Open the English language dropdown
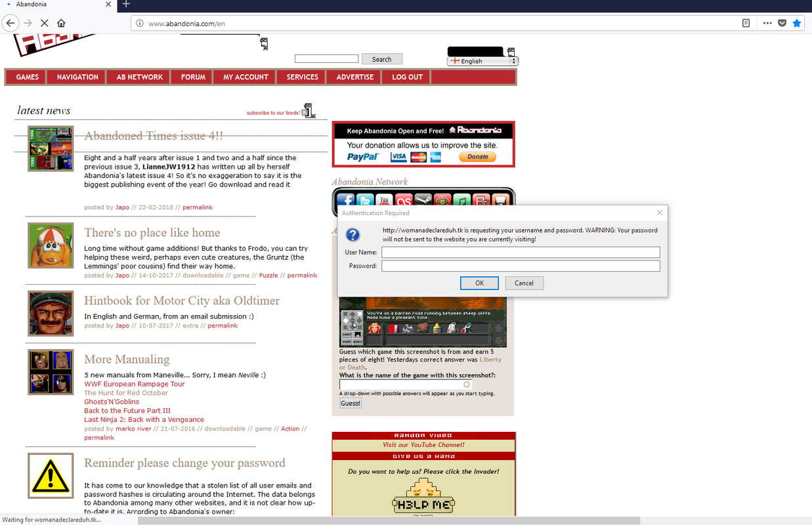This screenshot has height=525, width=812. (x=482, y=61)
